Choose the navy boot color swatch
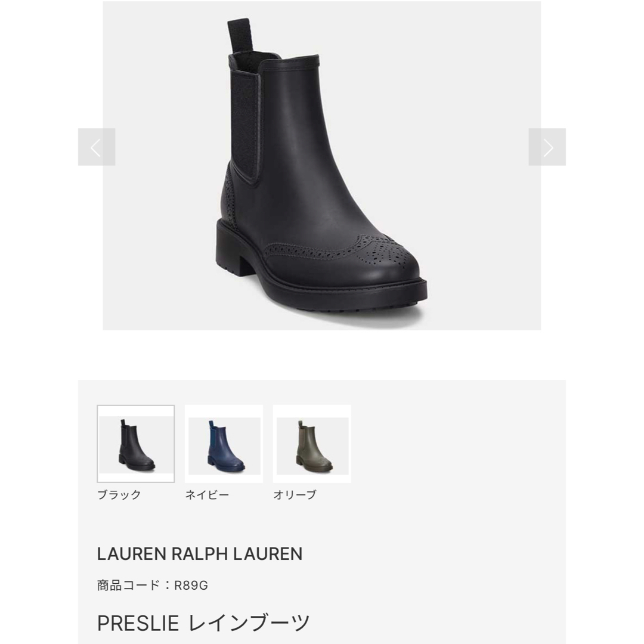644x644 pixels. click(224, 444)
